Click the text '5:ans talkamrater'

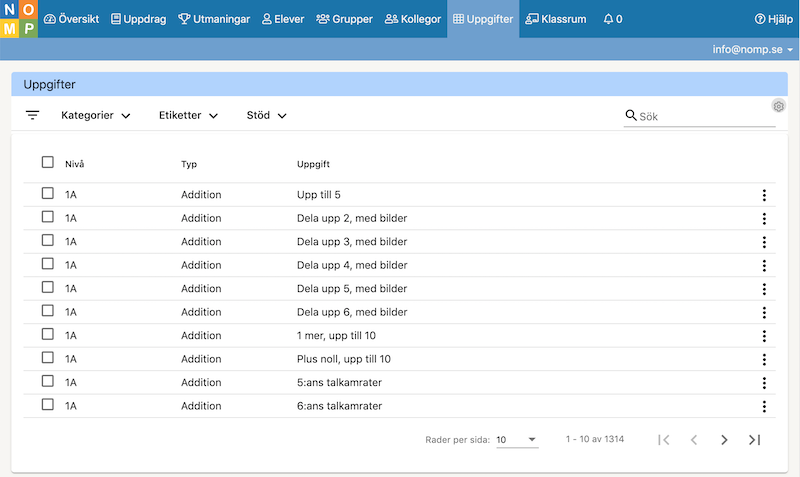[339, 383]
